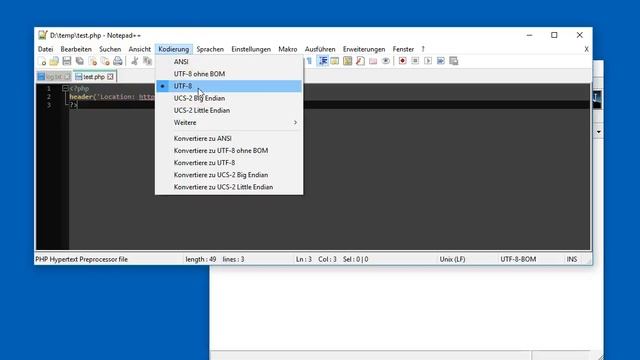640x360 pixels.
Task: Click the Close document toolbar icon
Action: click(93, 61)
